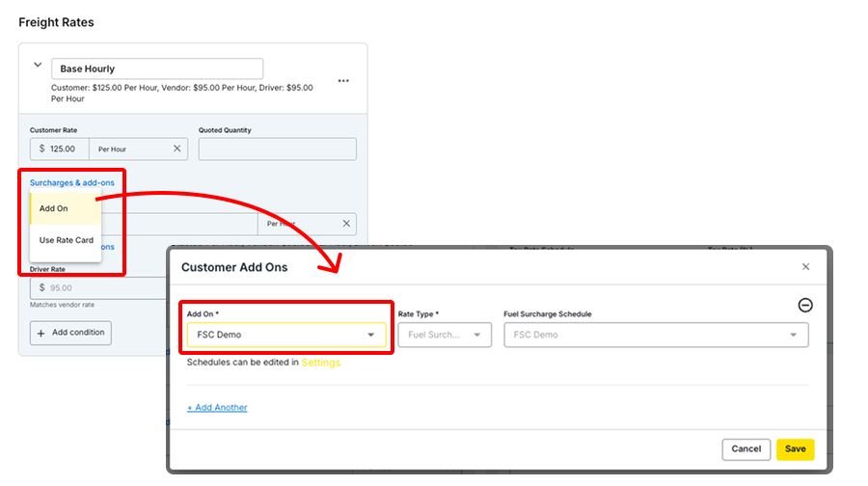Open the Surcharges & add-ons link
868x486 pixels.
click(x=72, y=182)
